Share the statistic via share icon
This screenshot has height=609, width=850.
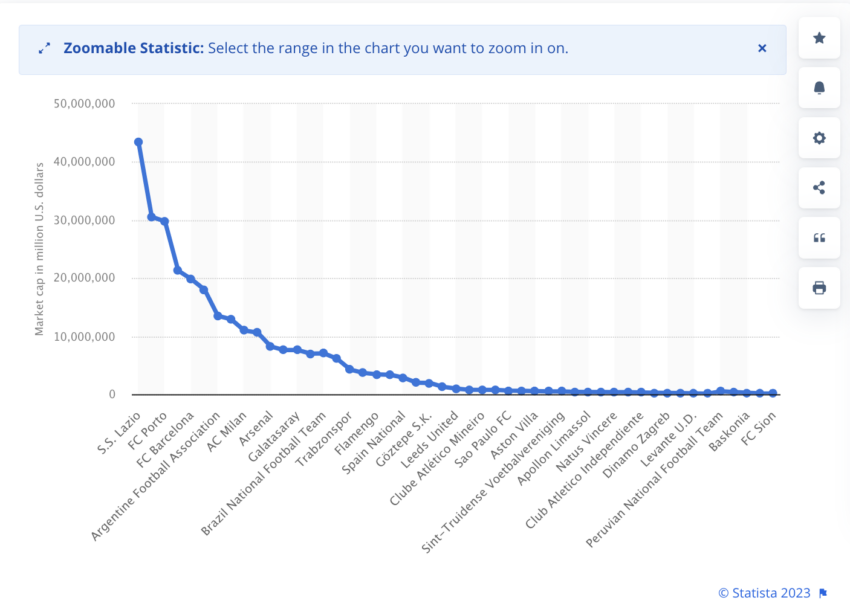[819, 188]
